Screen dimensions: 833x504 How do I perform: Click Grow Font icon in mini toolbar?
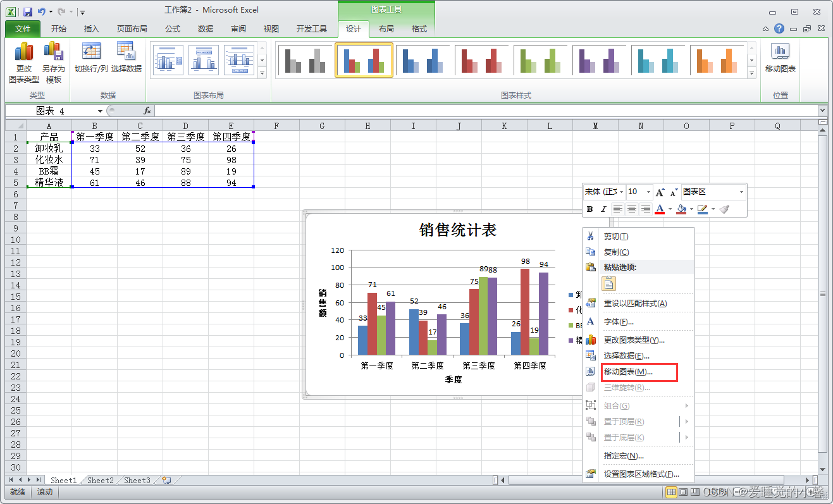[x=660, y=192]
